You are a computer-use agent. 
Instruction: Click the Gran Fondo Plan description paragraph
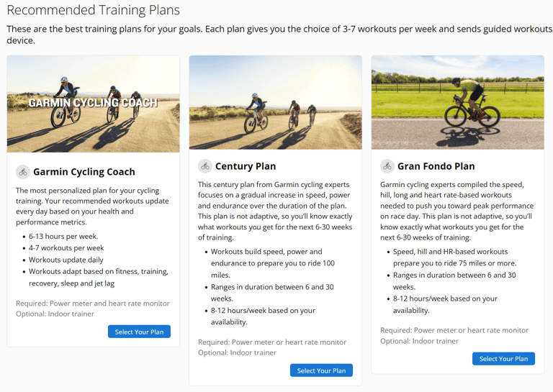457,211
